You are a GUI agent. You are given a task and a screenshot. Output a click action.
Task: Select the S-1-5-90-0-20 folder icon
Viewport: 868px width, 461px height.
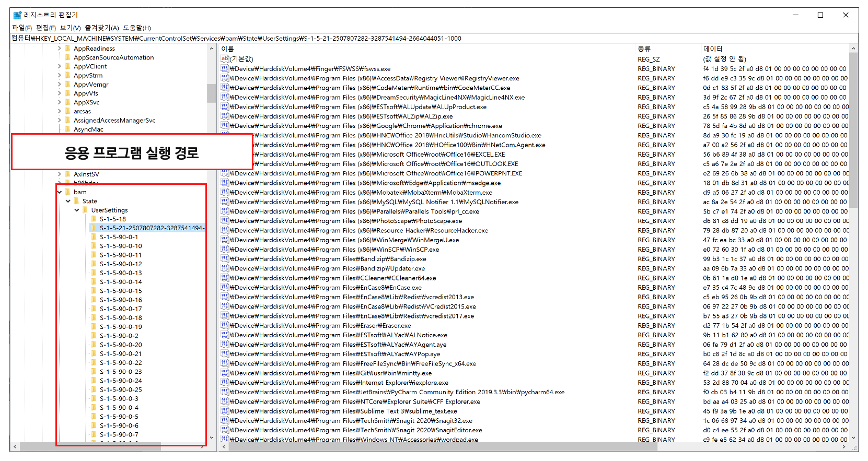point(94,345)
